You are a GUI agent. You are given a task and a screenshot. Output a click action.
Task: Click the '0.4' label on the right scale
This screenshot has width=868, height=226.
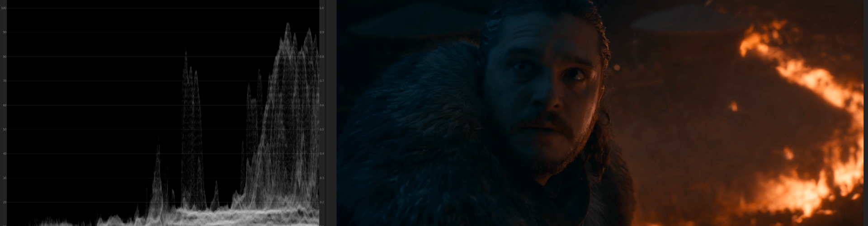[x=322, y=154]
